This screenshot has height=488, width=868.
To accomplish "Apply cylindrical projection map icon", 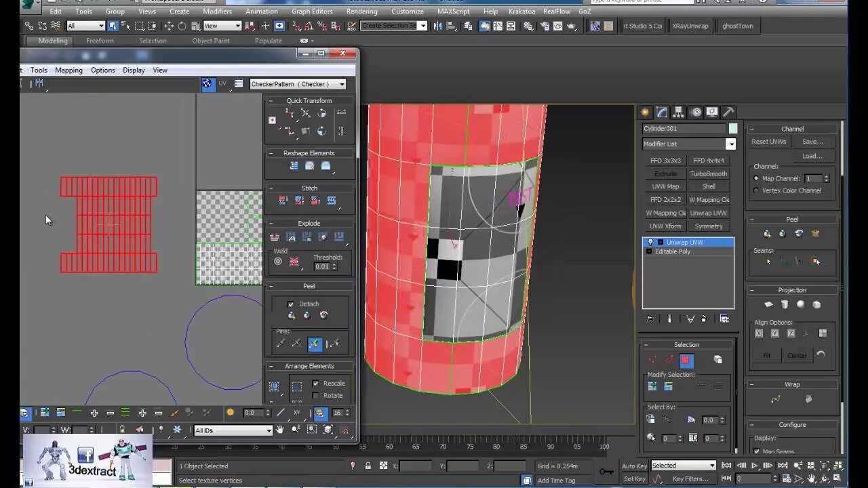I will (784, 305).
